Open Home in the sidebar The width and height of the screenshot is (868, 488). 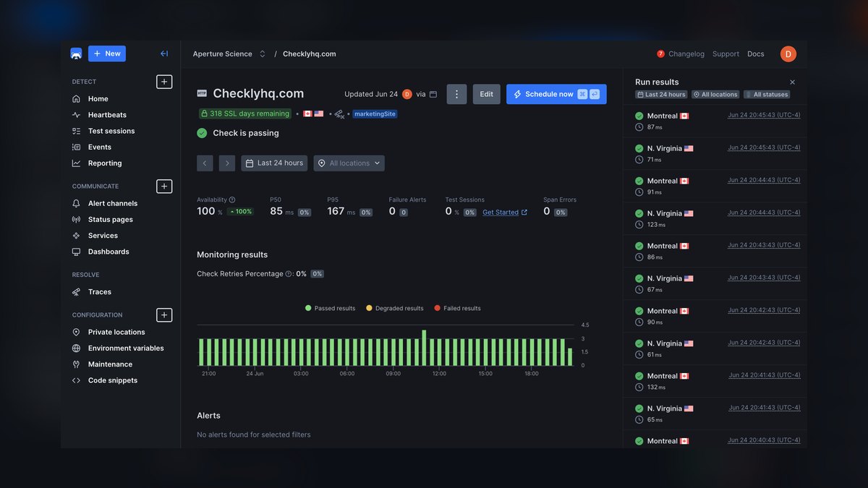pyautogui.click(x=98, y=99)
